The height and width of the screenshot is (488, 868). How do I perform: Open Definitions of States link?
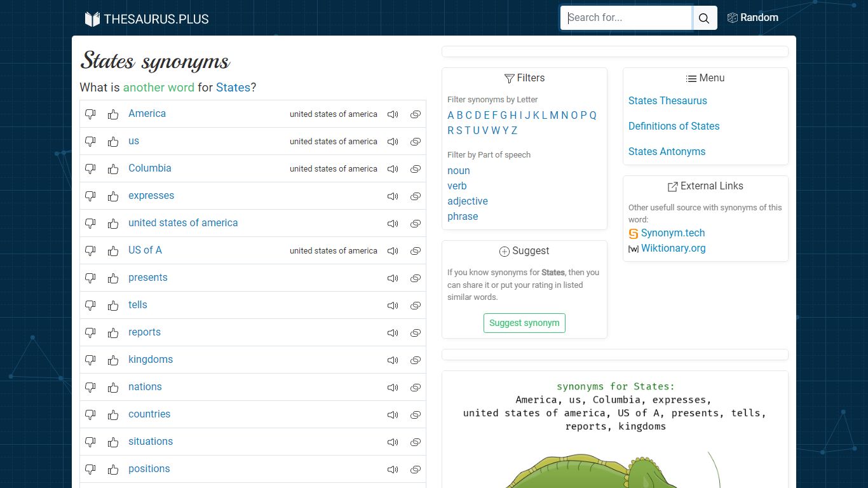tap(674, 126)
